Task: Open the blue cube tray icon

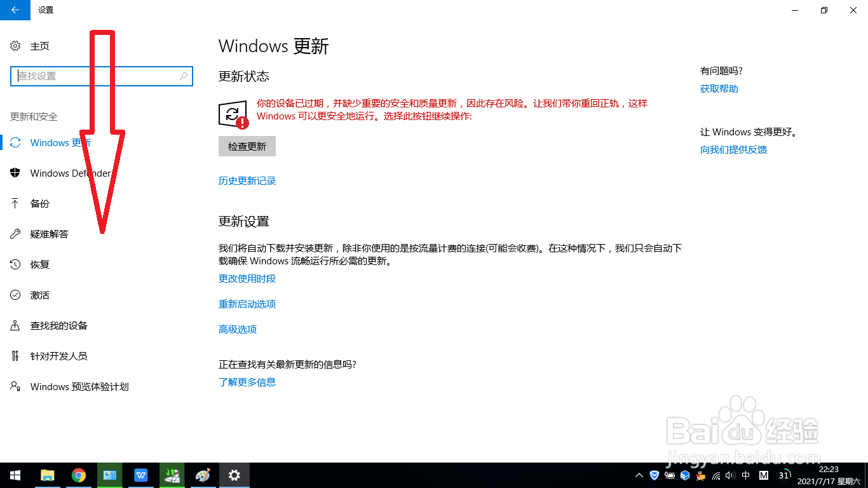Action: point(685,475)
